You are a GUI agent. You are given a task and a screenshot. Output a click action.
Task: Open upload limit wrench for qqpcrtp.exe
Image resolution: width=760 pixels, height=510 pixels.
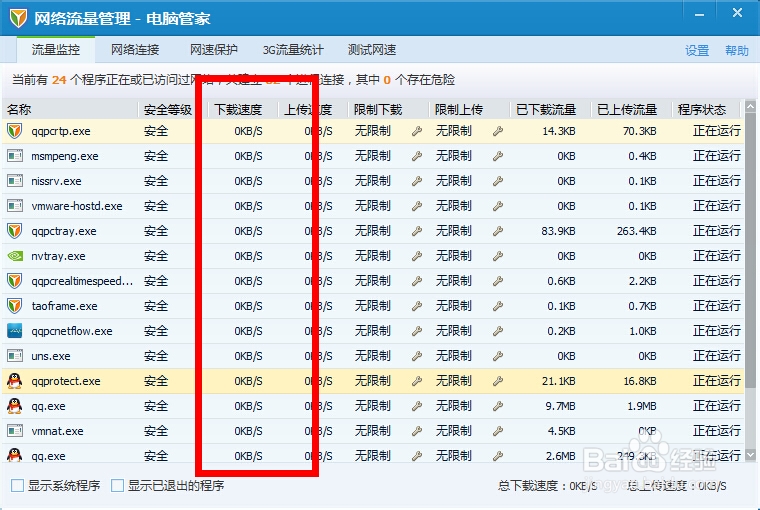[498, 131]
